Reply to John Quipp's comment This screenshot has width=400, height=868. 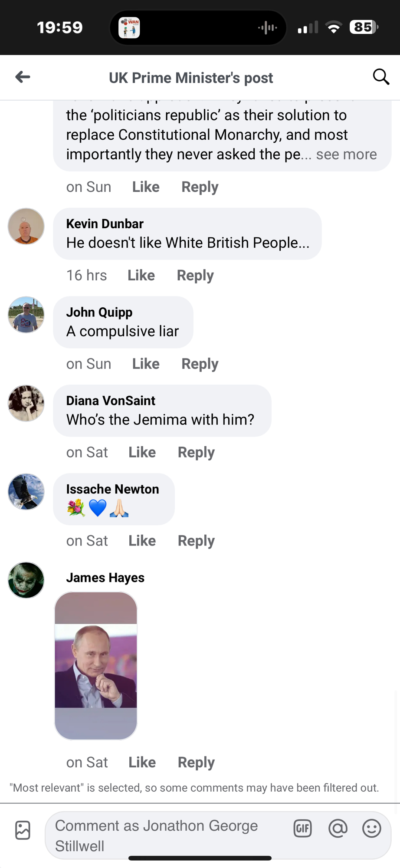point(200,364)
